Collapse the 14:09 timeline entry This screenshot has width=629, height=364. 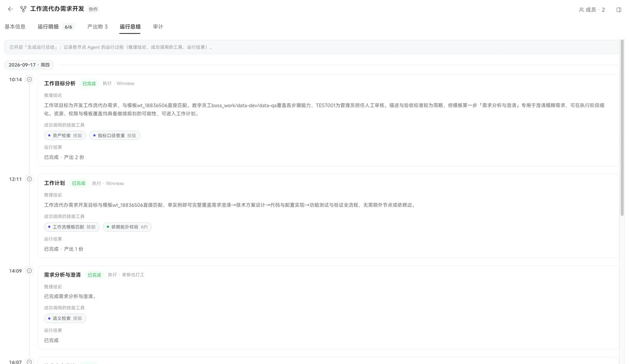(29, 271)
